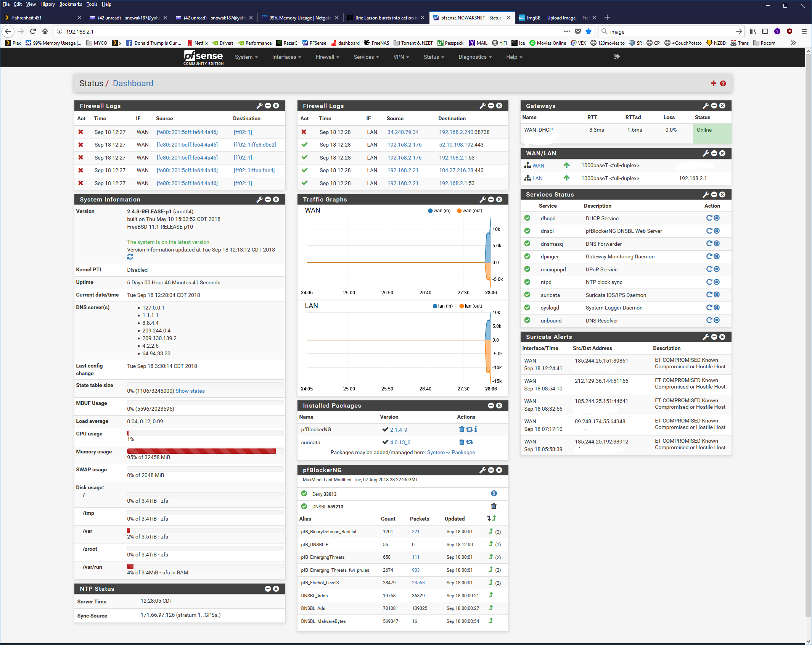812x645 pixels.
Task: Open the Diagnostics dropdown menu
Action: 475,57
